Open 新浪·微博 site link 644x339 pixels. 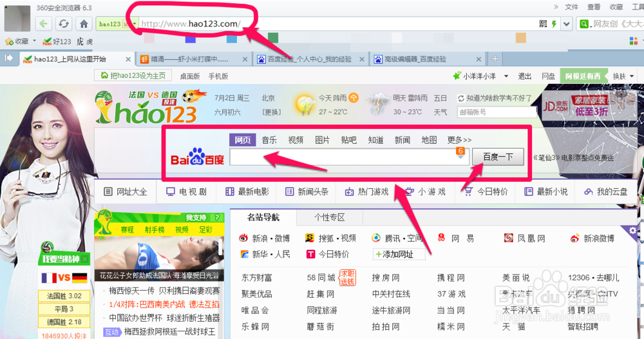click(265, 238)
